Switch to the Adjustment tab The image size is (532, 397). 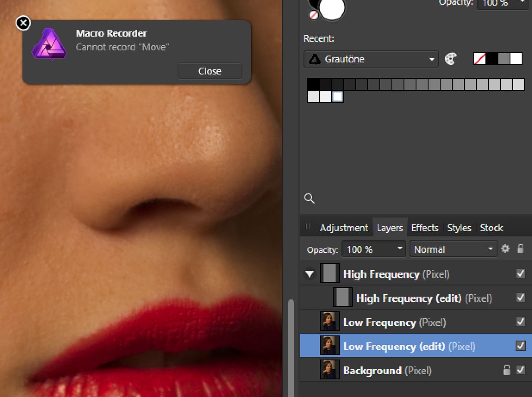point(344,228)
